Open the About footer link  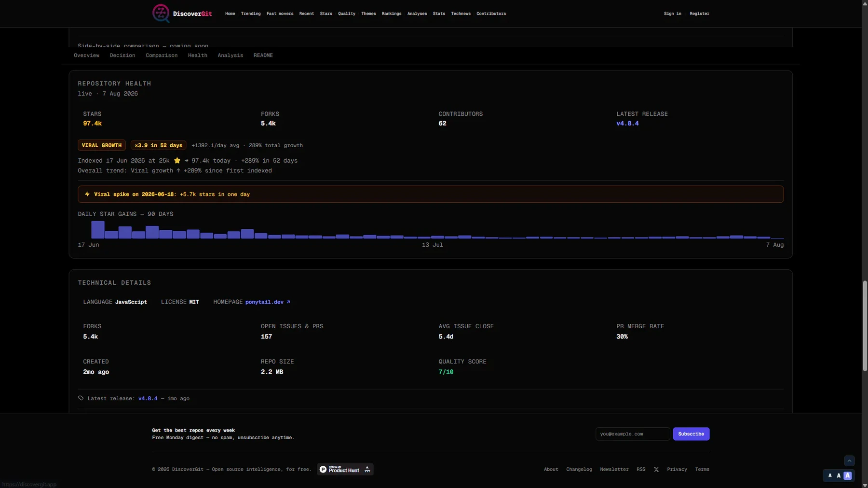551,469
